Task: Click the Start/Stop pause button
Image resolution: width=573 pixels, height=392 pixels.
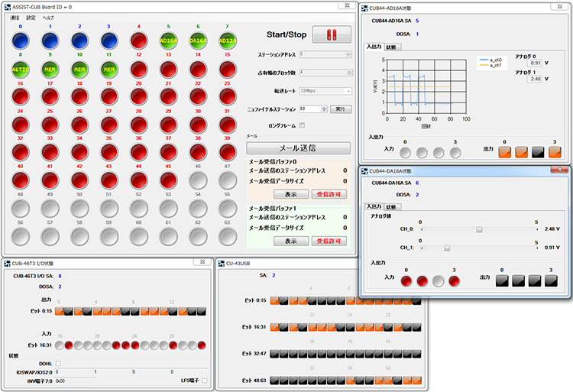Action: pyautogui.click(x=332, y=34)
